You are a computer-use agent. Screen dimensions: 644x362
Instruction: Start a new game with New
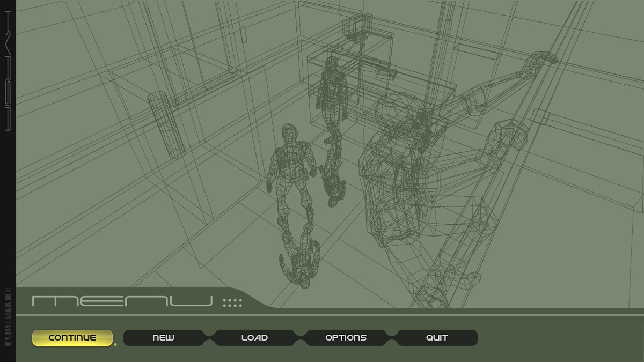164,338
